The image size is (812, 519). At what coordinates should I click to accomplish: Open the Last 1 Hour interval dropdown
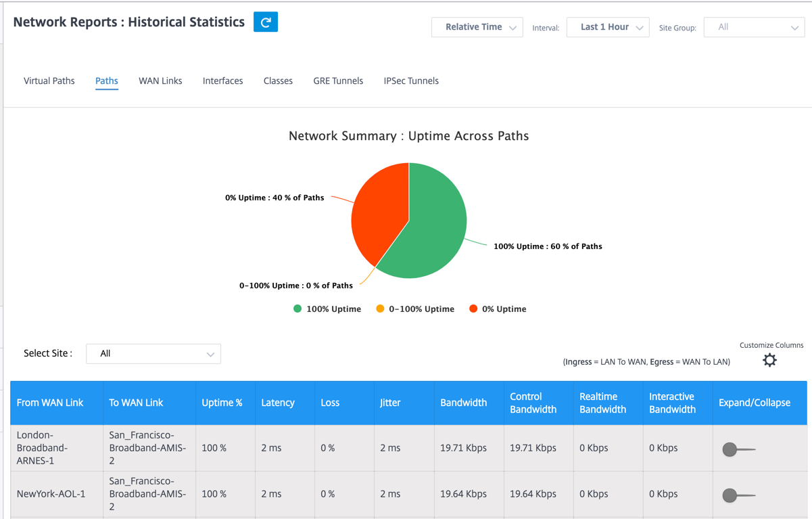608,27
